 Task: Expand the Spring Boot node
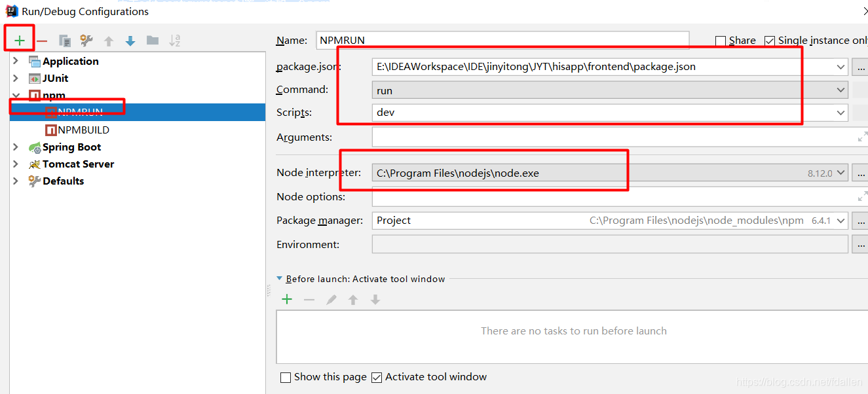click(16, 147)
